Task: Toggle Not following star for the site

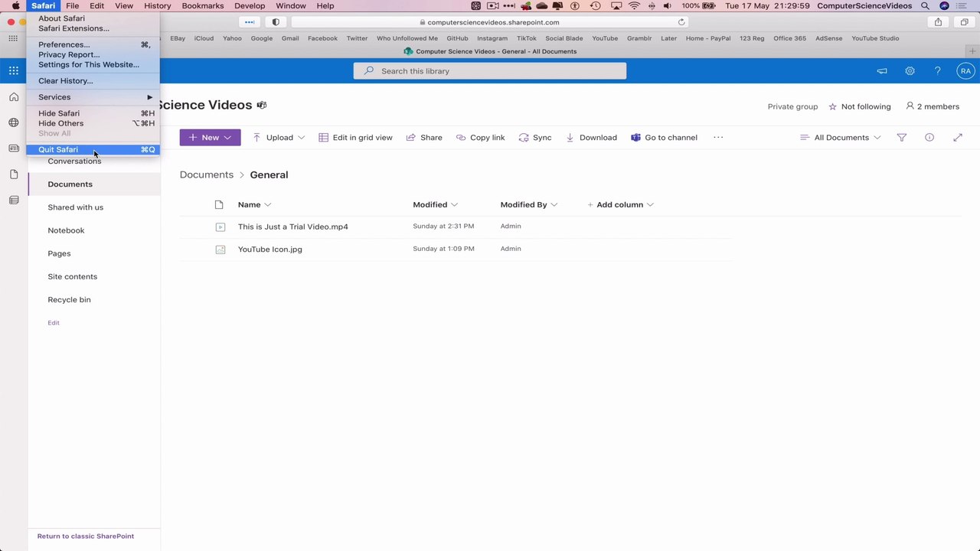Action: click(833, 106)
